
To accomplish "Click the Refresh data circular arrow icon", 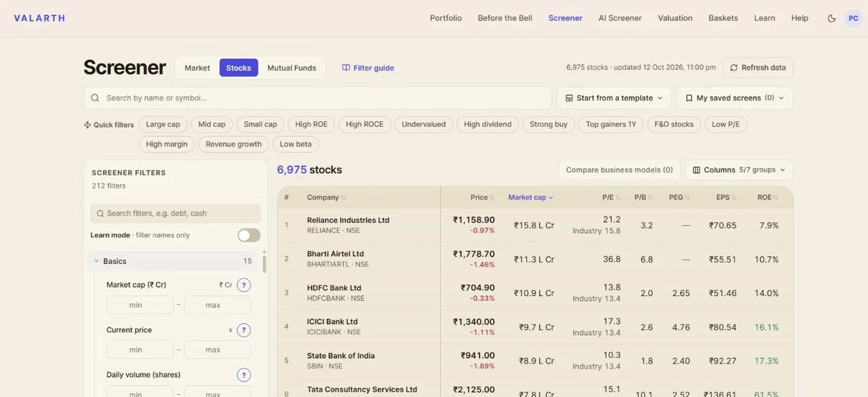I will pyautogui.click(x=734, y=68).
